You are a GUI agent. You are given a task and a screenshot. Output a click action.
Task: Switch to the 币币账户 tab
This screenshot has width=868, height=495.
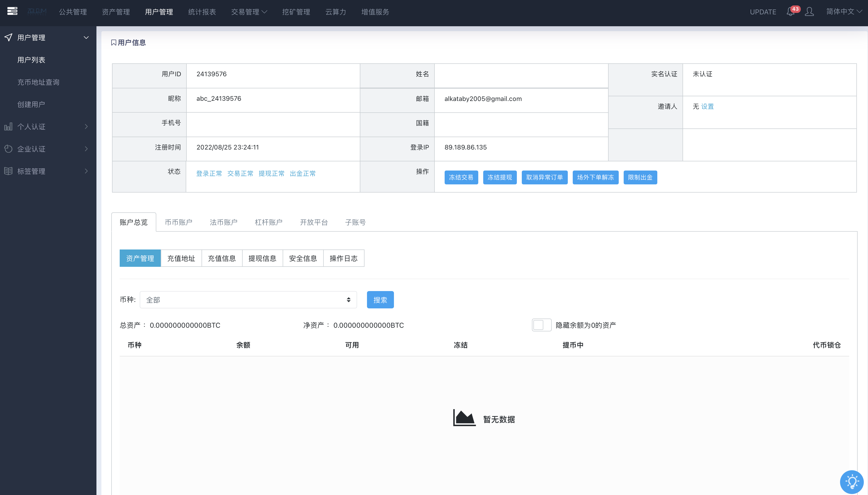coord(179,222)
